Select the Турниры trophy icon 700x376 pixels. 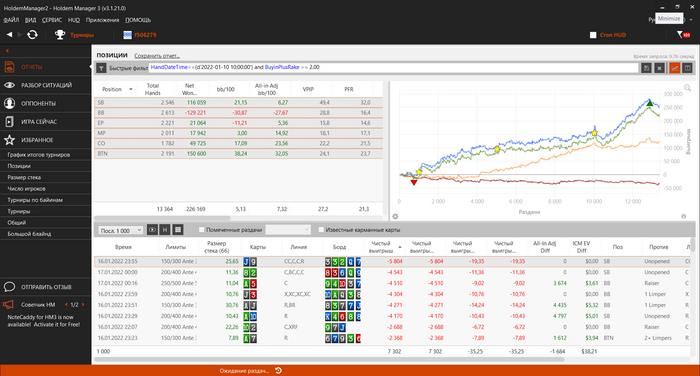pos(60,34)
